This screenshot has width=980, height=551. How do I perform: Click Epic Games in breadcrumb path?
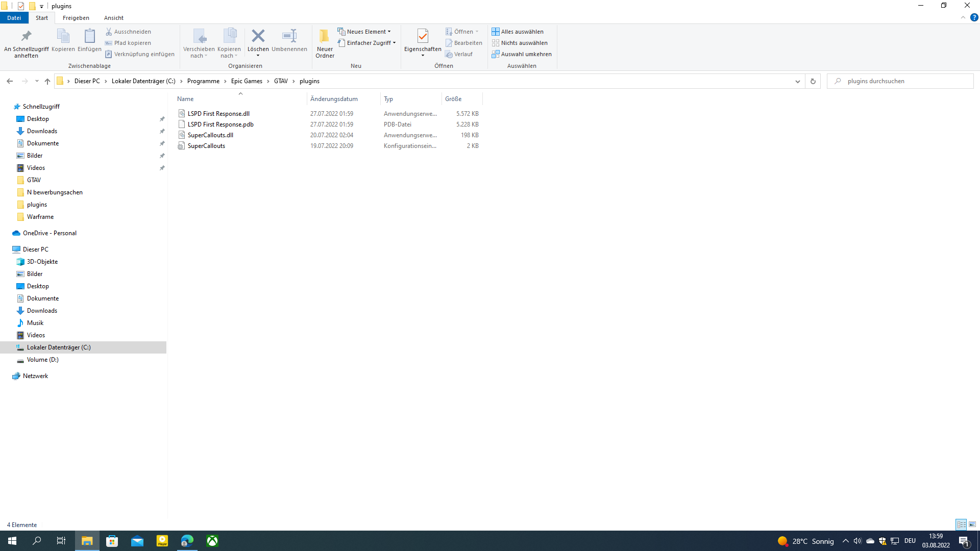point(247,81)
